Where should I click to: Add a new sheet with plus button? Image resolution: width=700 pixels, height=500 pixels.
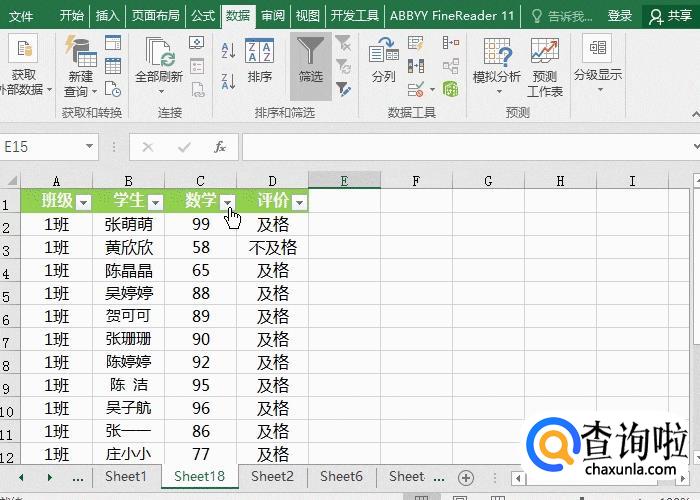click(x=466, y=478)
